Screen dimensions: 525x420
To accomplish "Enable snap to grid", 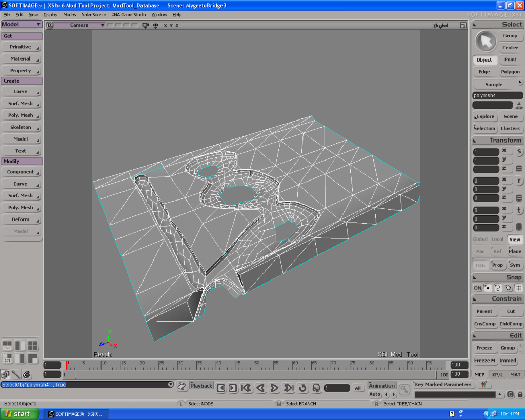I will (518, 288).
